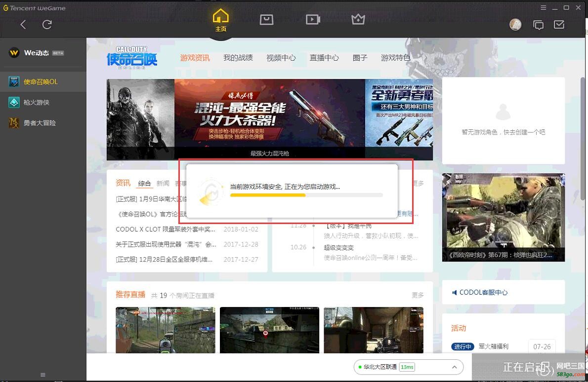Image resolution: width=588 pixels, height=382 pixels.
Task: Click the sidebar collapse icon at bottom
Action: (43, 375)
